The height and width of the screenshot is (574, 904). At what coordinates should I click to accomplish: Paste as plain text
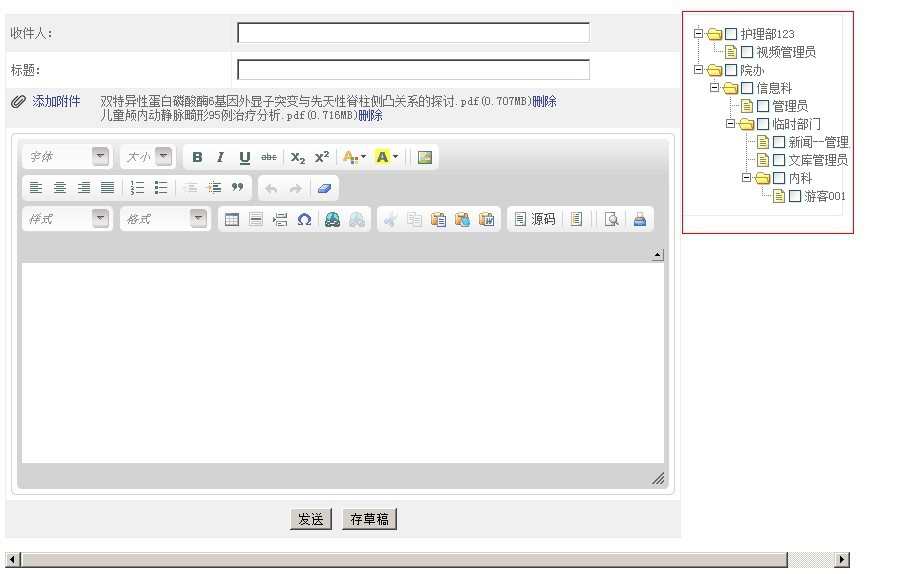click(x=462, y=219)
